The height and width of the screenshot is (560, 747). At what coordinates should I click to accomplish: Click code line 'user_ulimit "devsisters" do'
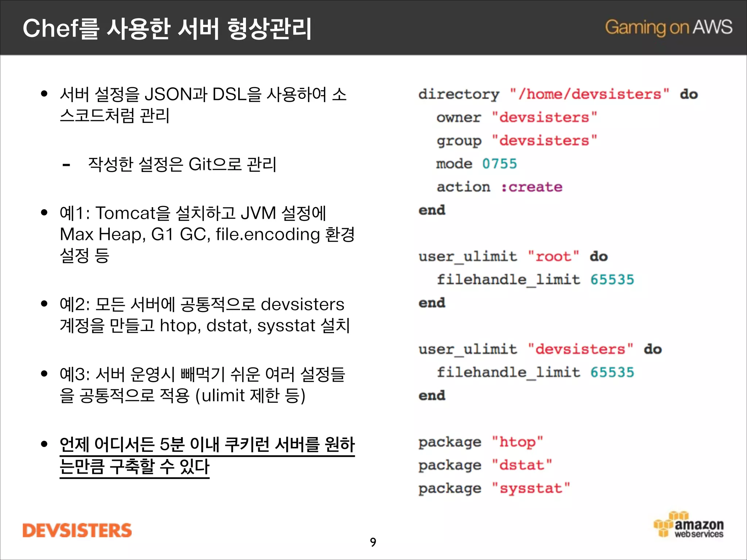[x=540, y=349]
